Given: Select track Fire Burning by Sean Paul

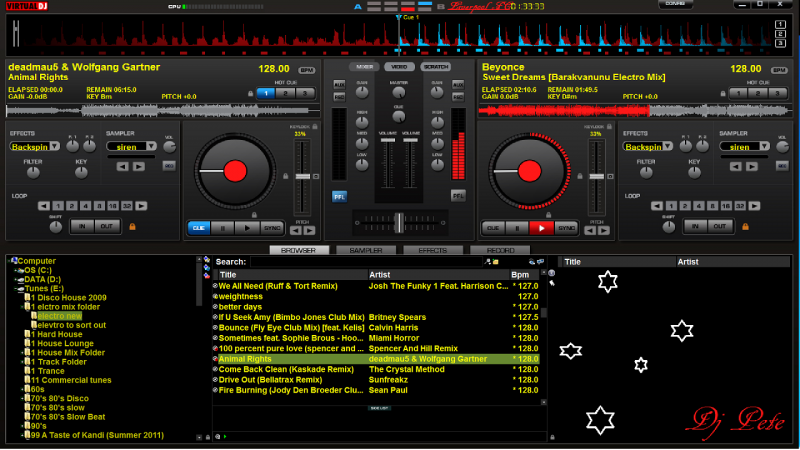Looking at the screenshot, I should pyautogui.click(x=377, y=390).
